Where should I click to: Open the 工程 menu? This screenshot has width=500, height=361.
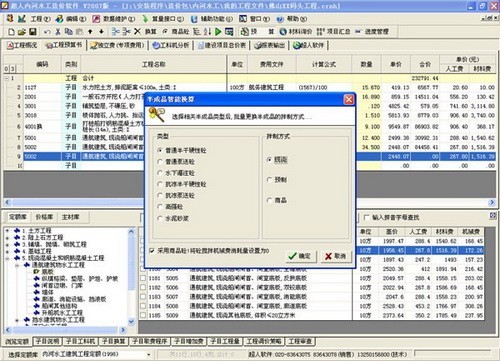40,19
